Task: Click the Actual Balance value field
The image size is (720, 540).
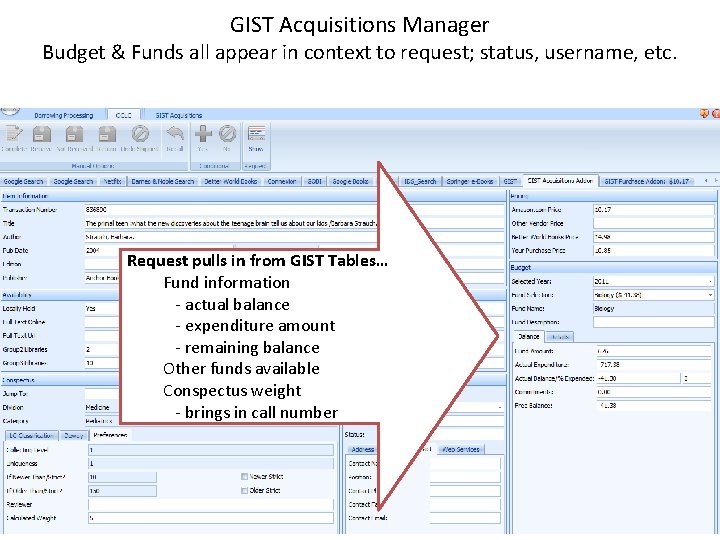Action: (x=638, y=378)
